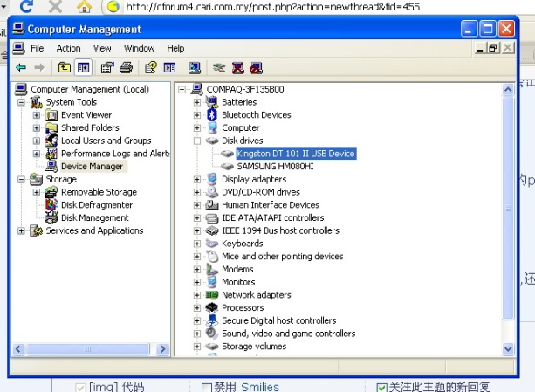
Task: Expand the Modems node
Action: point(197,270)
